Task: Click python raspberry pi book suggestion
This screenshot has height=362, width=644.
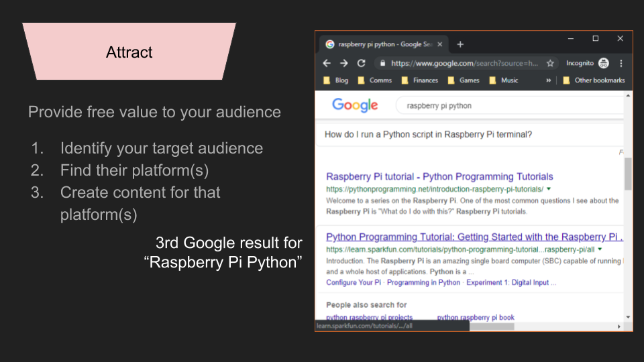Action: [476, 317]
